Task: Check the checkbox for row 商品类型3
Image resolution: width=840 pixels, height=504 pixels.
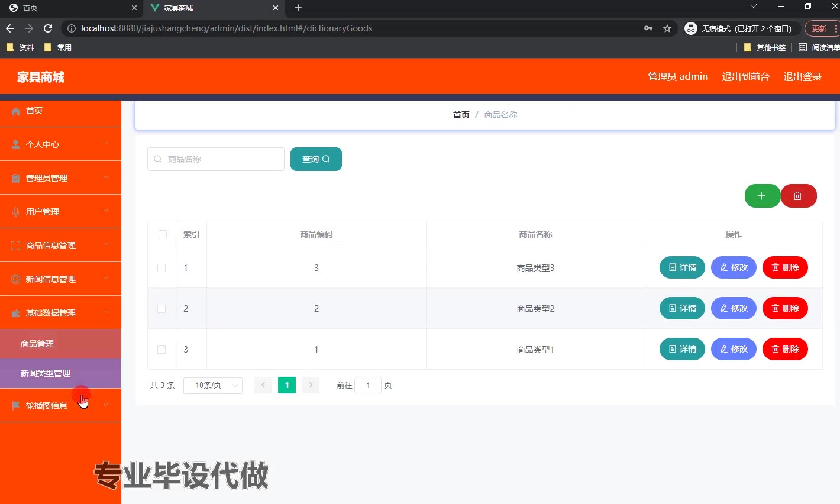Action: point(161,268)
